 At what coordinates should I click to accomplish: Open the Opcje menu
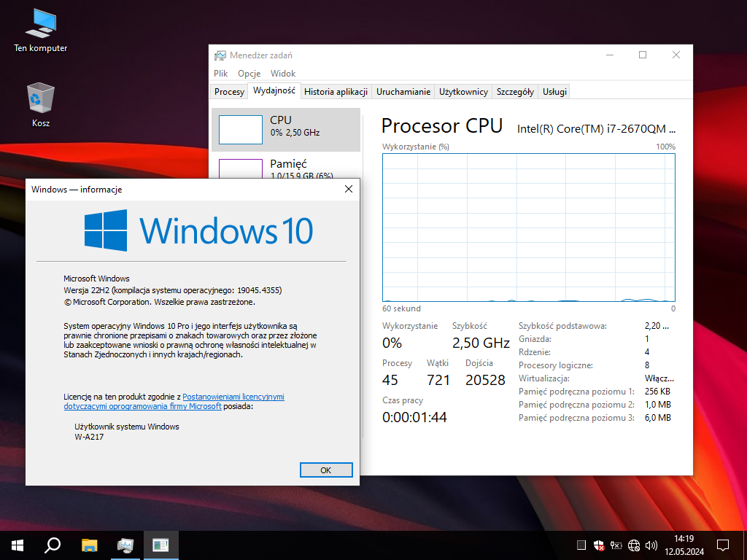click(249, 74)
